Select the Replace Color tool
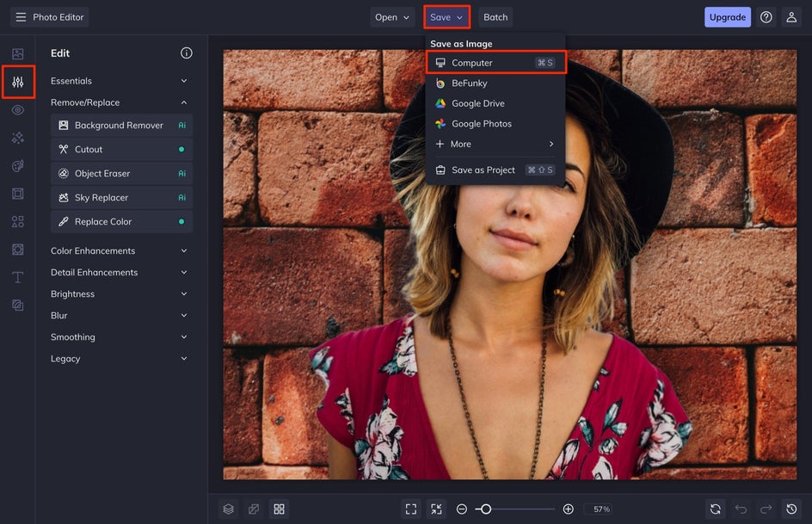The image size is (812, 524). coord(121,222)
